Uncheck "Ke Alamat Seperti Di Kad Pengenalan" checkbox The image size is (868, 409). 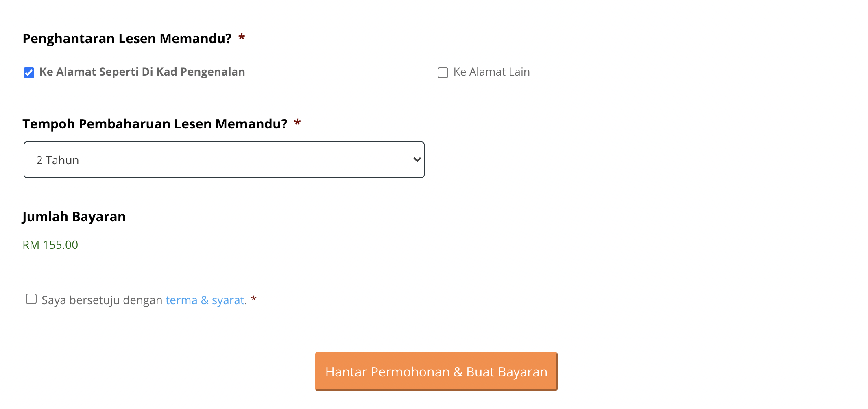(x=29, y=73)
